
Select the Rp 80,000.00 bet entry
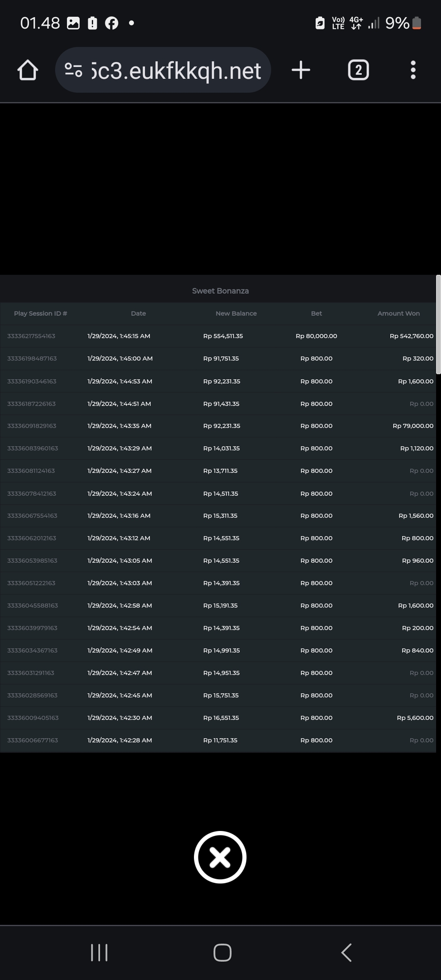(316, 336)
